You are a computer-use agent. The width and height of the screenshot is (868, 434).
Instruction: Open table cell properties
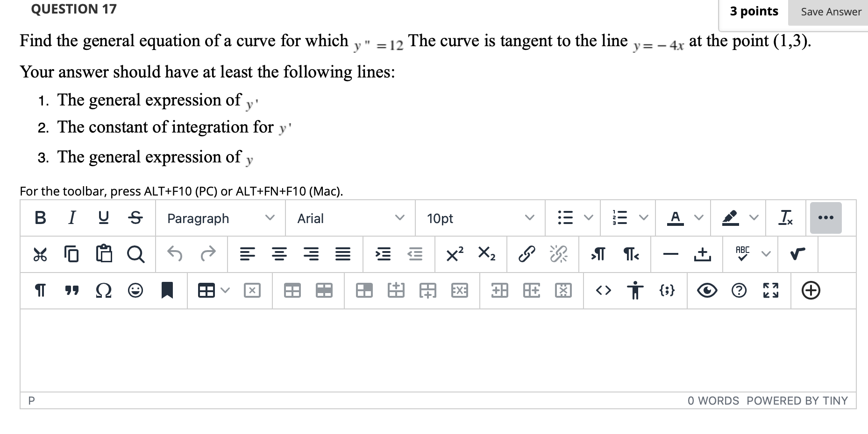click(x=364, y=291)
